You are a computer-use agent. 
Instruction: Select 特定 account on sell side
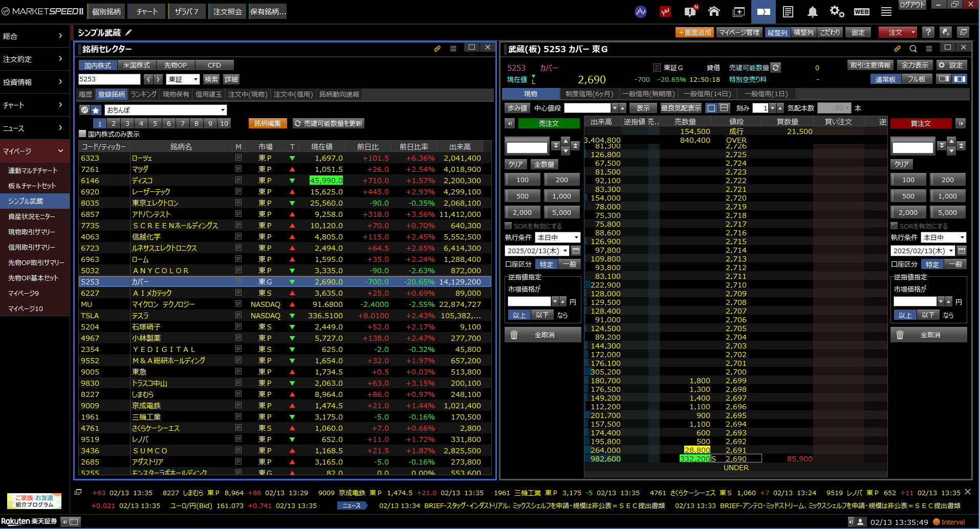[x=547, y=264]
